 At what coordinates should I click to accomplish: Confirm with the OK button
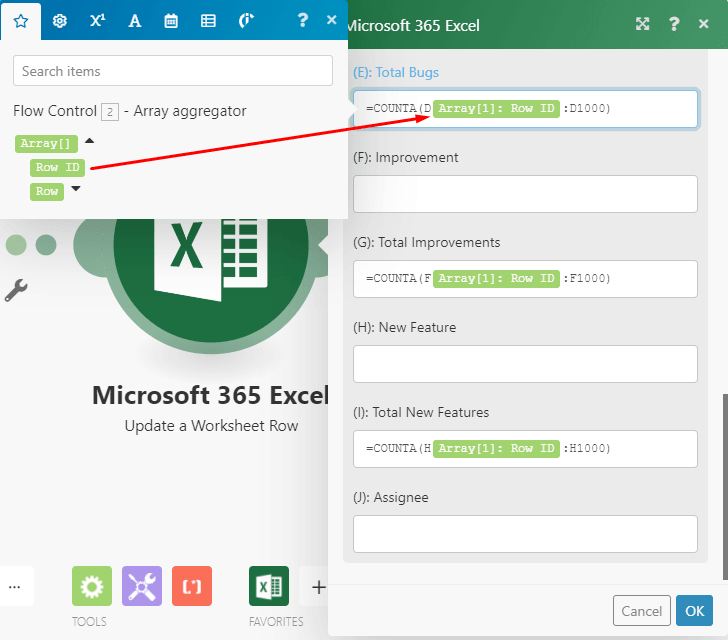(694, 611)
